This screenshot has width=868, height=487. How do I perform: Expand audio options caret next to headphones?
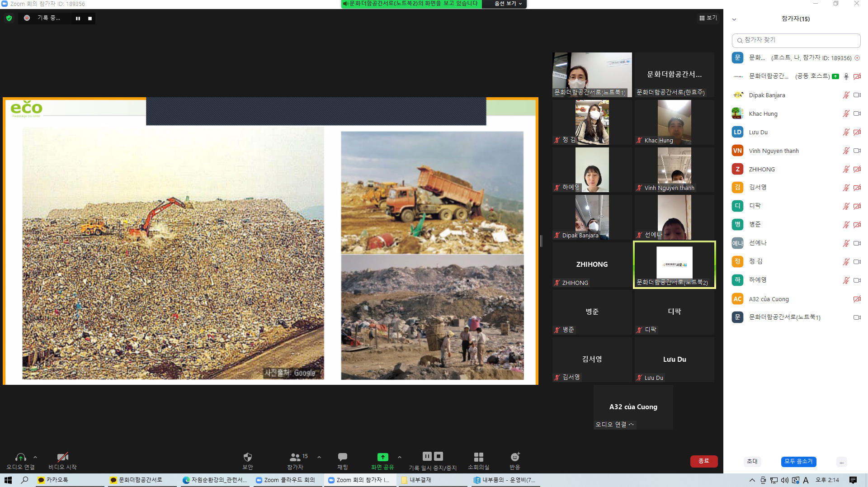click(x=35, y=457)
